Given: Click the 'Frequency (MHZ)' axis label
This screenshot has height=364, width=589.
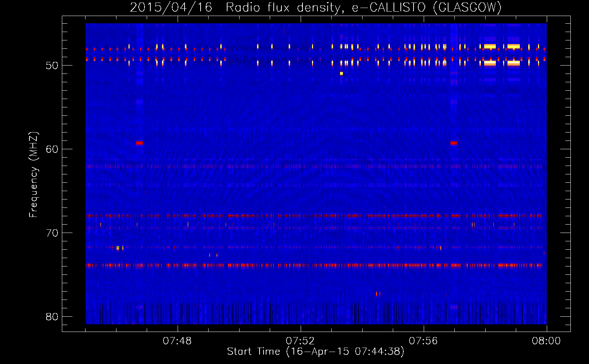Looking at the screenshot, I should (33, 175).
